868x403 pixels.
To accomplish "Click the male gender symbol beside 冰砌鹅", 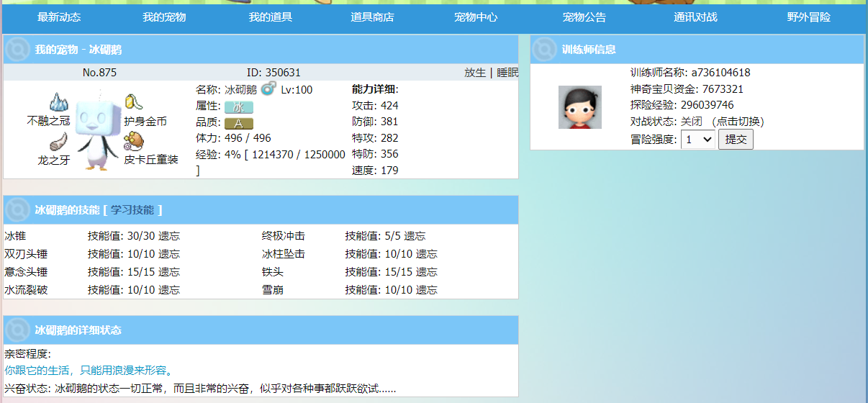I will click(268, 89).
